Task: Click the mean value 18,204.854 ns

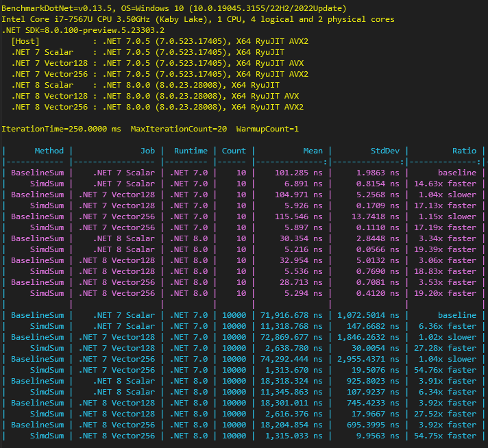Action: click(x=291, y=425)
